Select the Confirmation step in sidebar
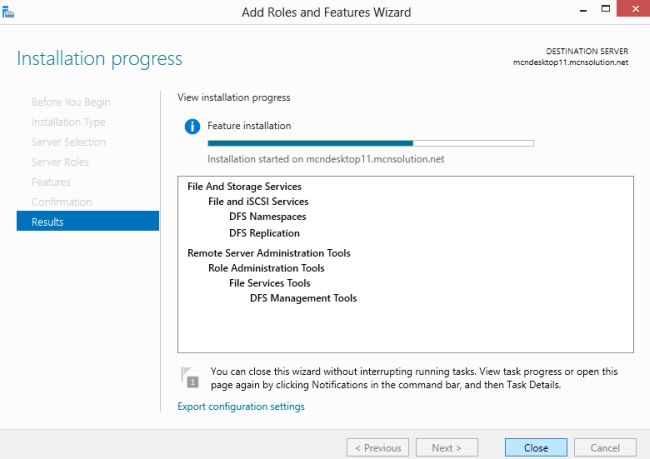Image resolution: width=650 pixels, height=459 pixels. pyautogui.click(x=62, y=202)
